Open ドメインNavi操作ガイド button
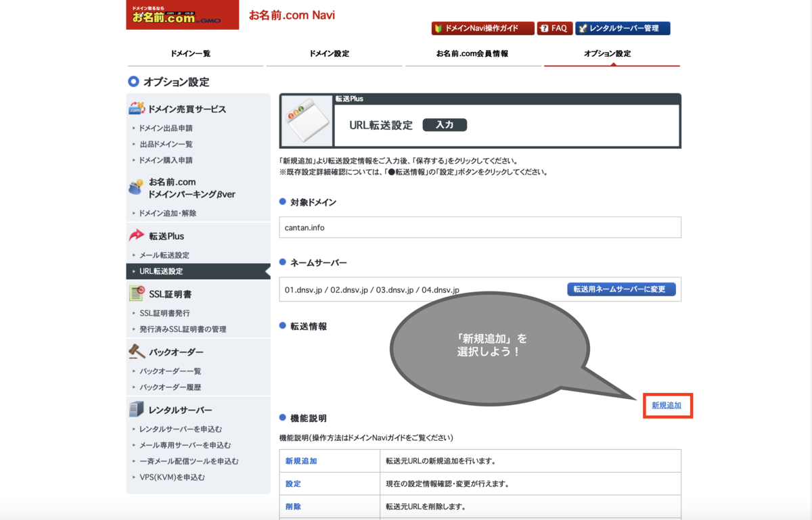Screen dimensions: 812x520 tap(482, 28)
